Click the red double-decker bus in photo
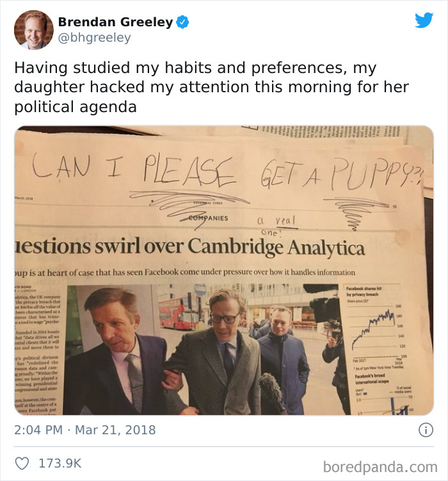 click(177, 313)
